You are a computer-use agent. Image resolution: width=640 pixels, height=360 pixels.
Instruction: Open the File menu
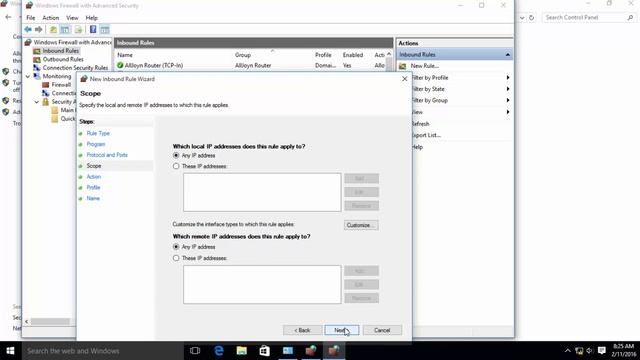click(31, 18)
